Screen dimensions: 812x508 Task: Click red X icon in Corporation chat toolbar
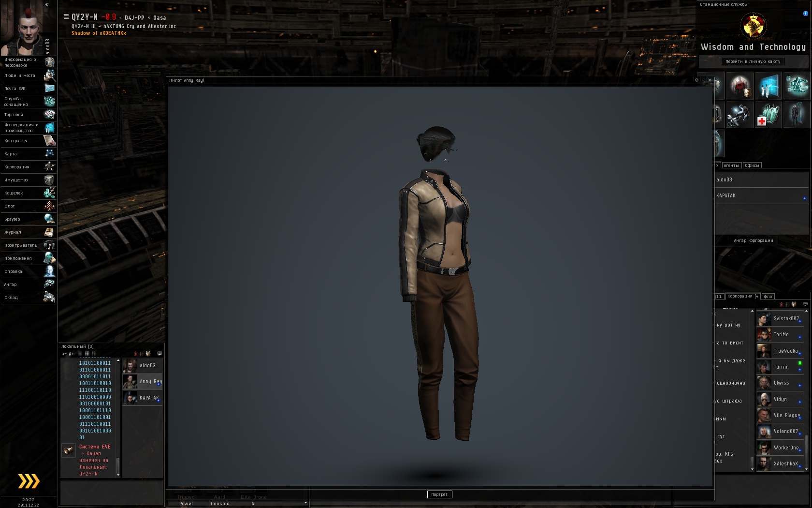click(781, 304)
